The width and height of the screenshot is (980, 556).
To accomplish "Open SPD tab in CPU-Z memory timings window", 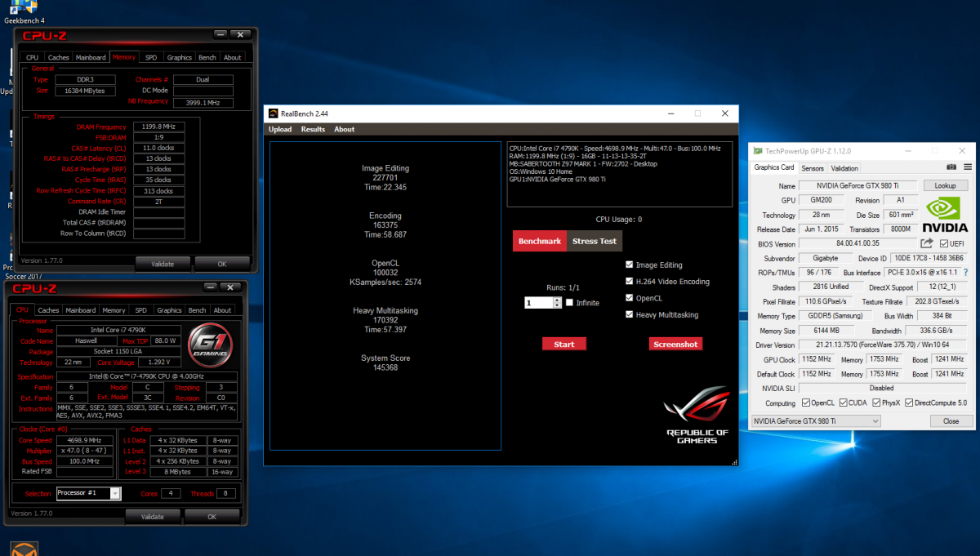I will pyautogui.click(x=151, y=57).
